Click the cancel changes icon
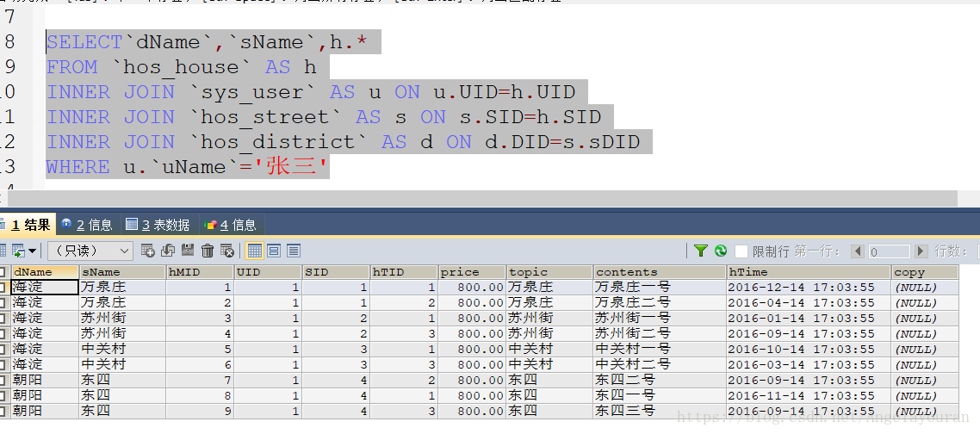The height and width of the screenshot is (434, 980). pyautogui.click(x=227, y=251)
